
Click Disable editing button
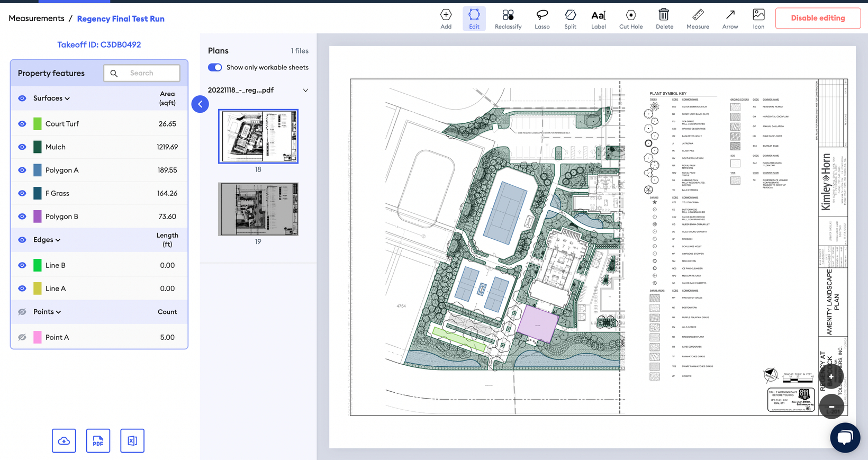click(818, 18)
